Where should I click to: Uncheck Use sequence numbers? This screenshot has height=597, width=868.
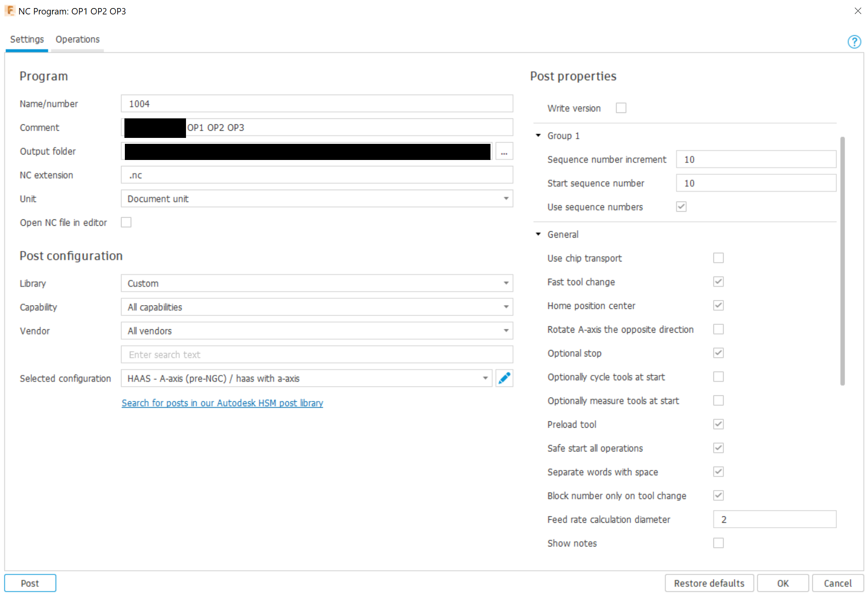[681, 207]
